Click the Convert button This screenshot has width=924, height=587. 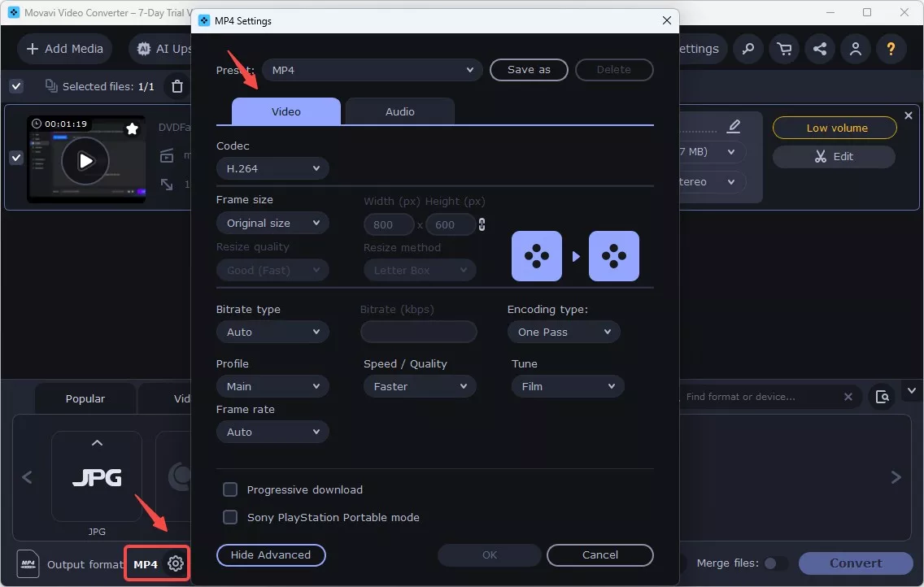pyautogui.click(x=856, y=563)
